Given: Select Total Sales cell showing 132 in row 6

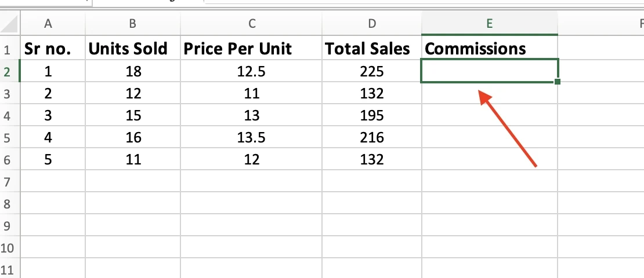Looking at the screenshot, I should 372,159.
